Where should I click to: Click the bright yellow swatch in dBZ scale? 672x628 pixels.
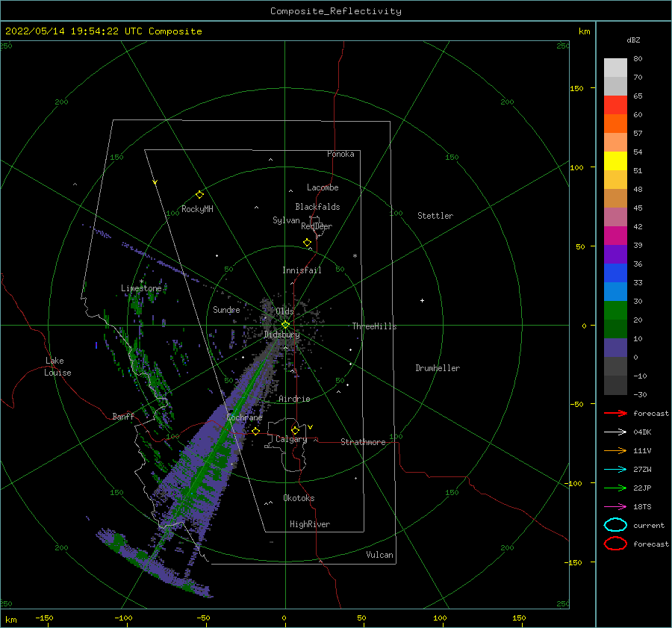[x=615, y=161]
